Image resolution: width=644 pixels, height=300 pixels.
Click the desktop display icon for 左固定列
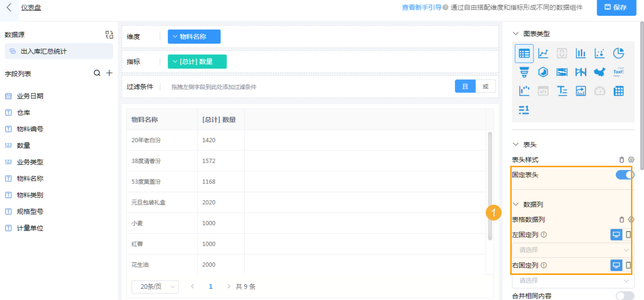[x=616, y=235]
